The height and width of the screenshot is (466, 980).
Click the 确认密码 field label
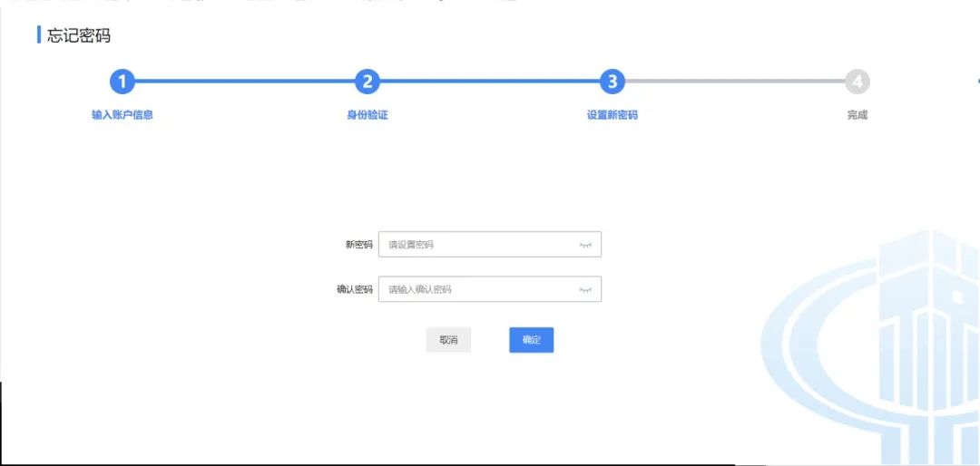(x=355, y=290)
